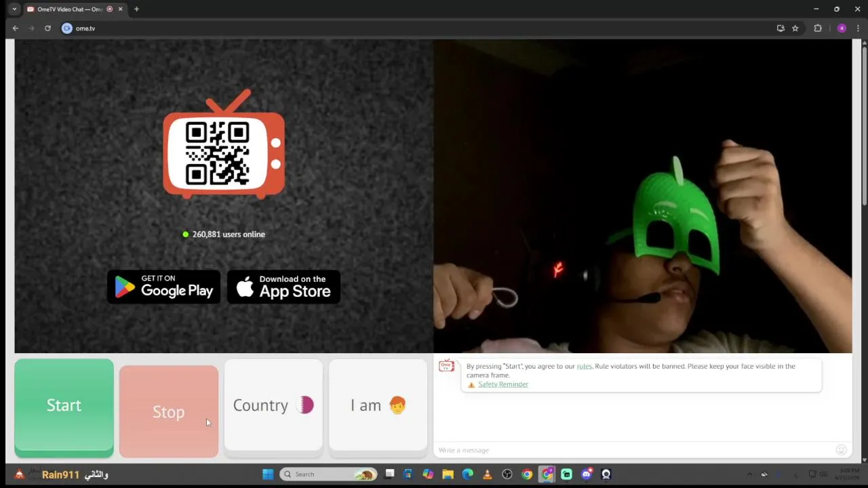Click the tab audio recording indicator

[110, 9]
